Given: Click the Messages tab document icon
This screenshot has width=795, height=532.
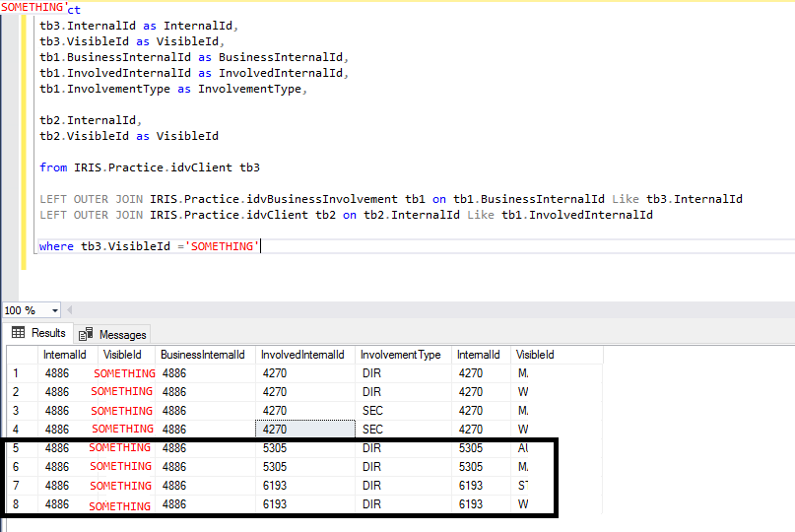Looking at the screenshot, I should [x=86, y=335].
